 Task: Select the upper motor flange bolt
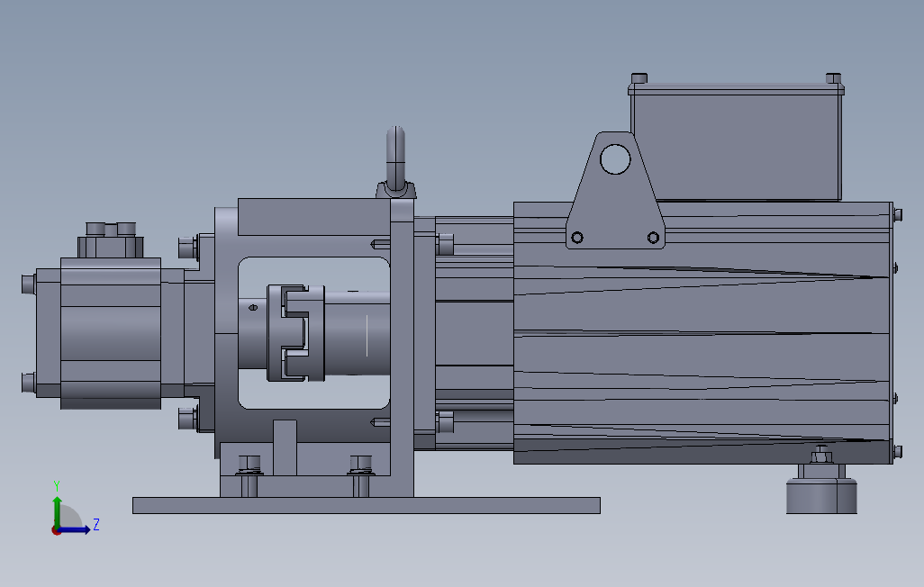[x=444, y=245]
